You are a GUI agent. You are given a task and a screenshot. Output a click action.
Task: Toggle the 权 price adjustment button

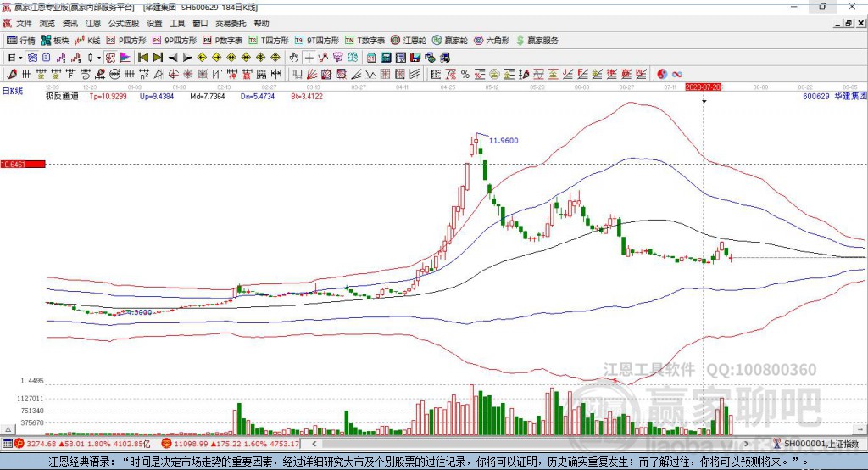(111, 58)
